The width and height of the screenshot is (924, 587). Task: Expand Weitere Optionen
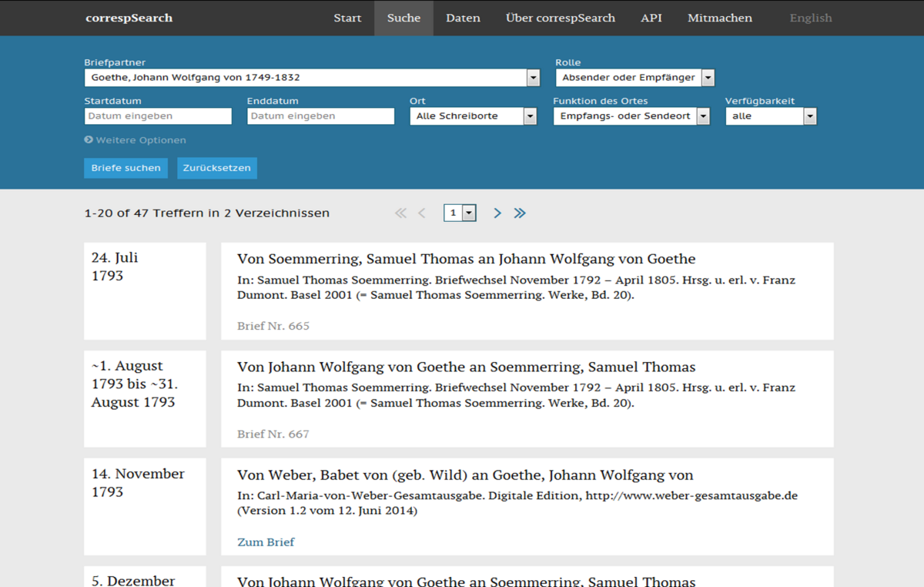point(136,140)
